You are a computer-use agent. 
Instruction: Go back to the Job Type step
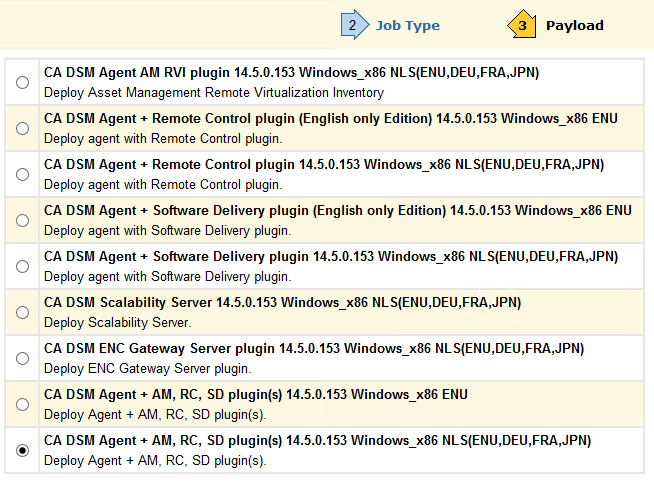coord(407,26)
